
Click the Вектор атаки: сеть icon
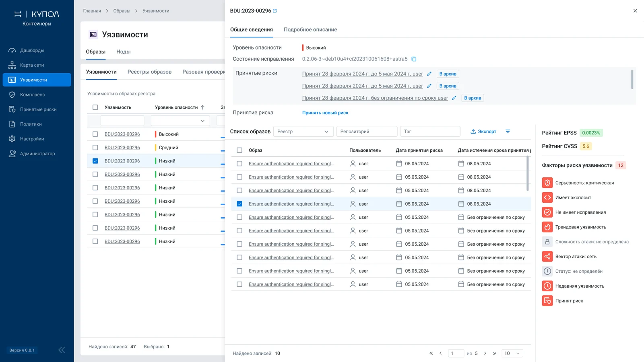pyautogui.click(x=547, y=257)
